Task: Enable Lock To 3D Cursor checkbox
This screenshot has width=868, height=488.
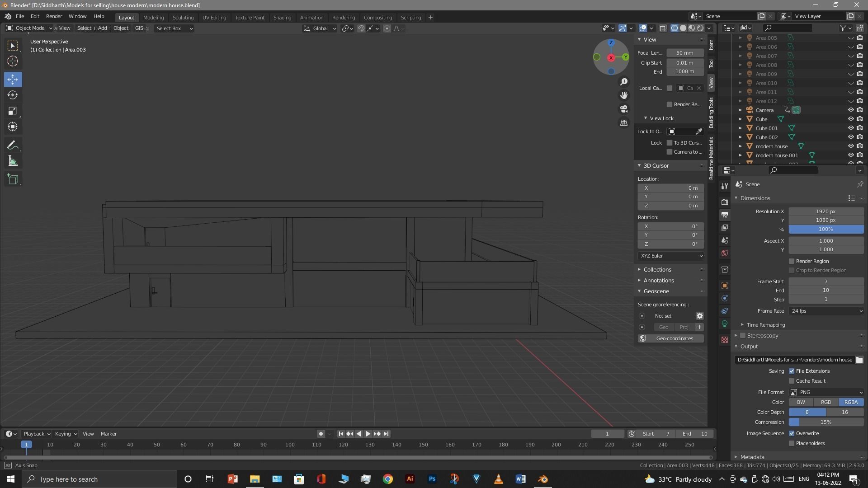Action: [670, 143]
